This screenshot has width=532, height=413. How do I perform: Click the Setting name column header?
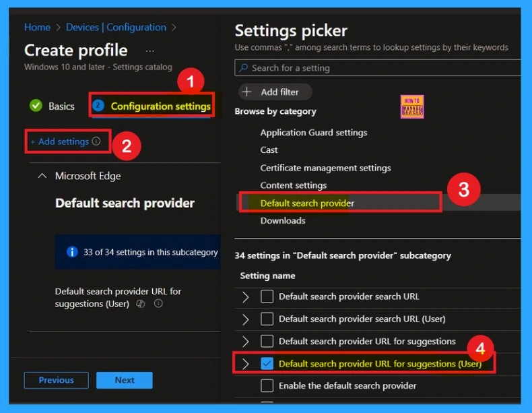pyautogui.click(x=267, y=276)
